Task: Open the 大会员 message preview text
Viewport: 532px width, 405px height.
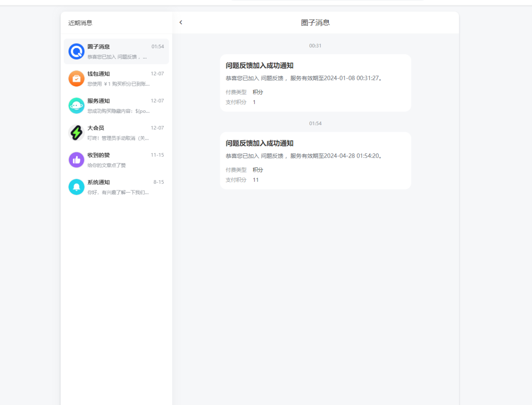Action: coord(118,138)
